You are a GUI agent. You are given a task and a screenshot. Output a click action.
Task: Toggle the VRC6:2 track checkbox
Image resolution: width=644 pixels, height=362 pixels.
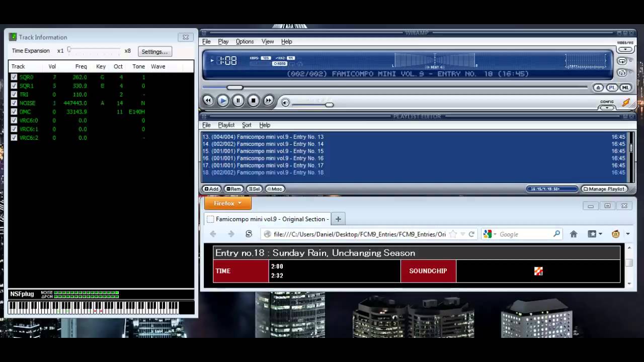coord(14,138)
